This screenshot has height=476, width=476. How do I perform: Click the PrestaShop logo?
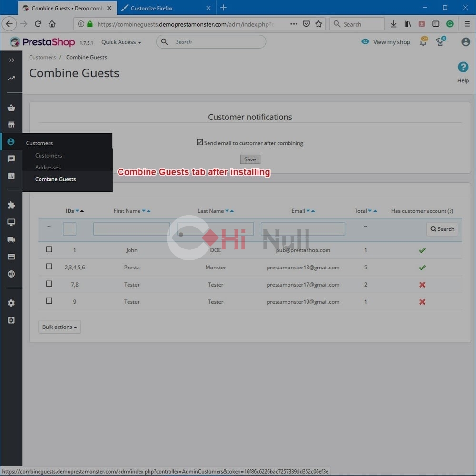pos(42,42)
